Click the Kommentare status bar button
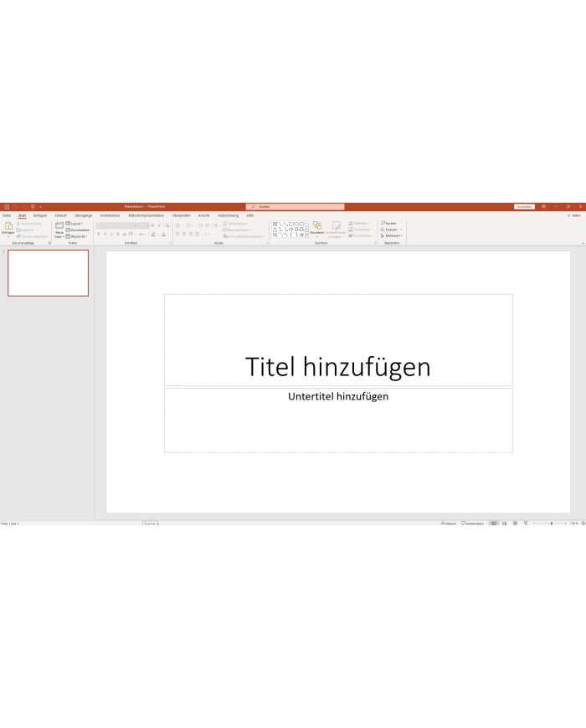This screenshot has height=728, width=586. 472,524
